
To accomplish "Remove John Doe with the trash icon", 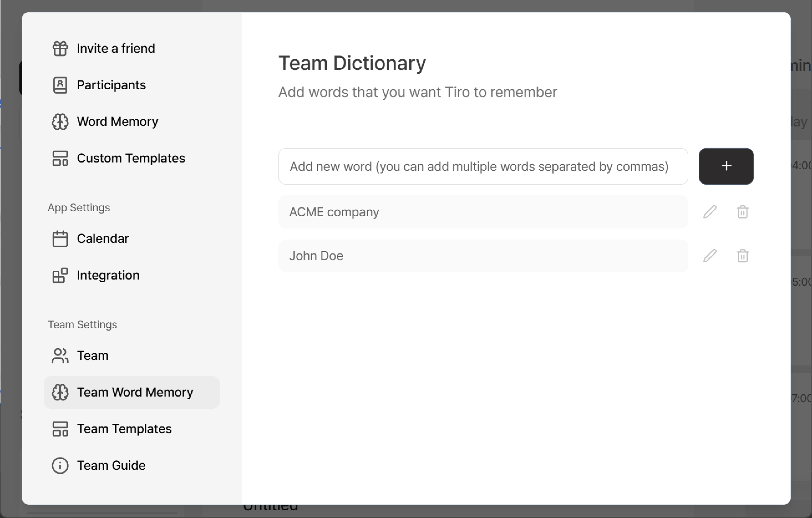I will coord(743,256).
